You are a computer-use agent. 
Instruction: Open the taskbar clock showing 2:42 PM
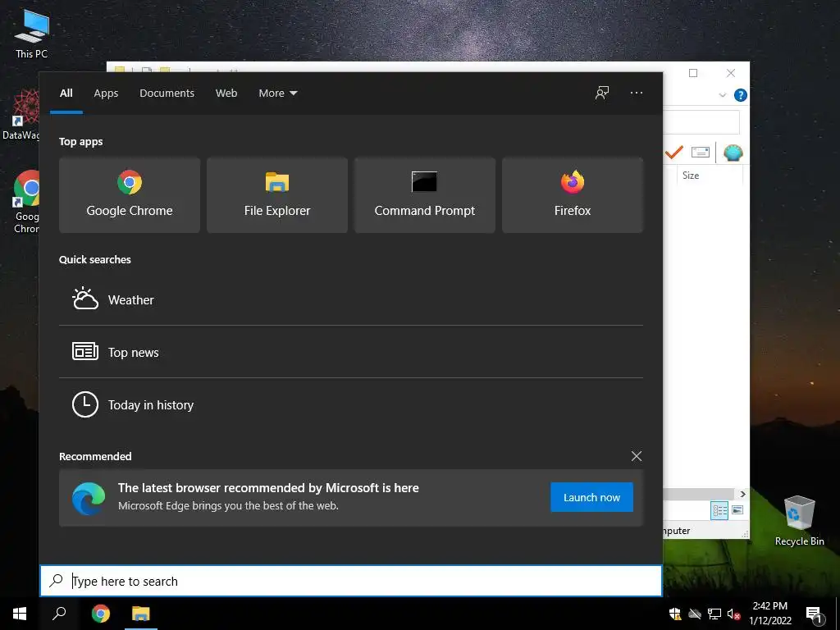[x=769, y=614]
